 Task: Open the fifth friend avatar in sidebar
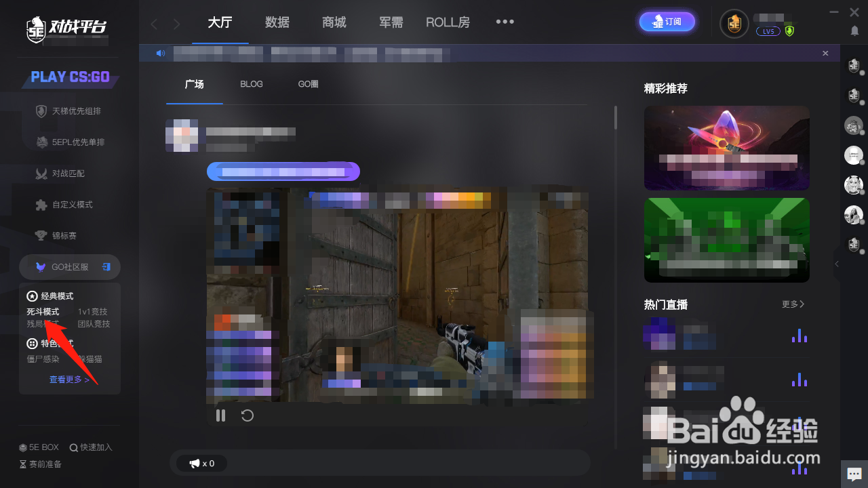tap(854, 185)
